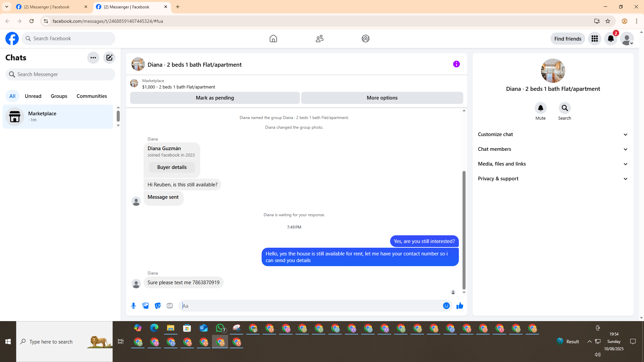
Task: Expand Media, files and links
Action: [553, 164]
